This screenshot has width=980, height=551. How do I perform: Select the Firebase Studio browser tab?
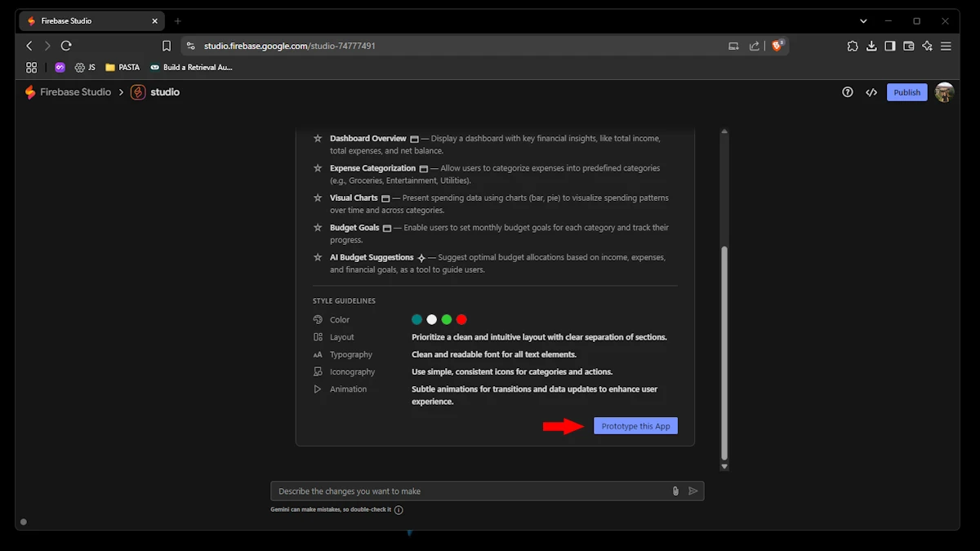tap(90, 20)
